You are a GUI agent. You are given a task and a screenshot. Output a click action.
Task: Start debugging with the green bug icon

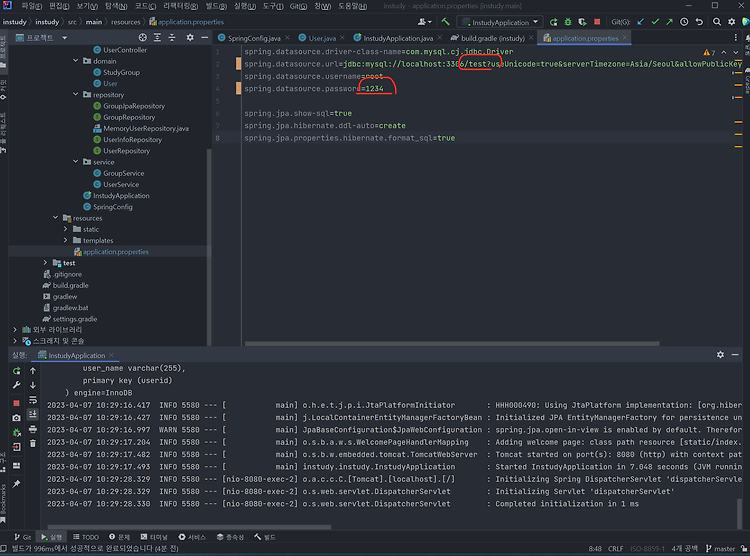tap(568, 22)
